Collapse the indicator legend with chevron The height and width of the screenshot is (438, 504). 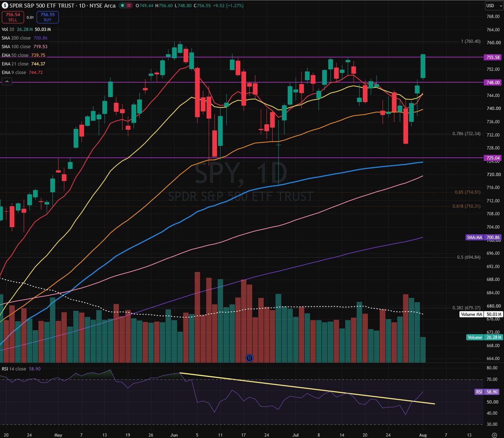(x=7, y=82)
